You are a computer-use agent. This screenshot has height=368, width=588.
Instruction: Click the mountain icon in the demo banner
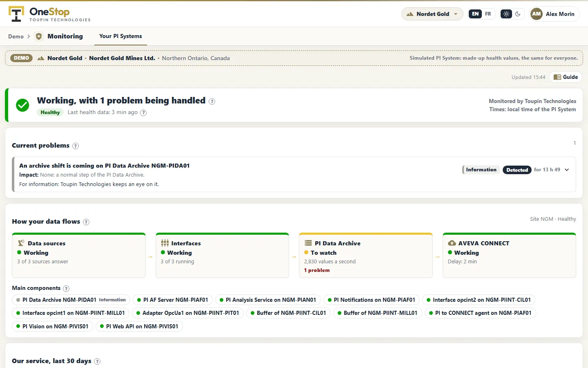(x=41, y=58)
